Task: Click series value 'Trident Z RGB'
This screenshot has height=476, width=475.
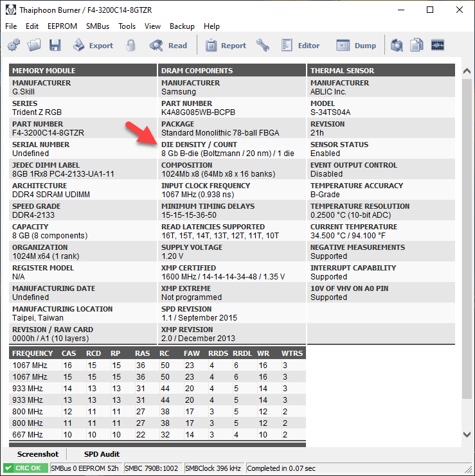Action: (x=37, y=112)
